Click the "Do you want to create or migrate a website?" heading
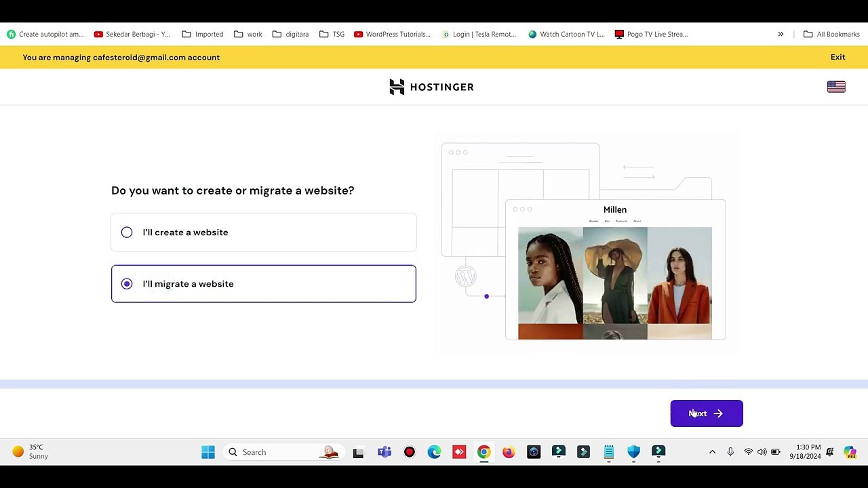This screenshot has width=868, height=488. (233, 190)
